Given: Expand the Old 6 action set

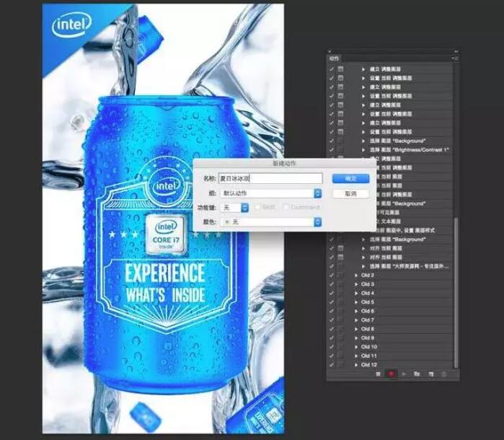Looking at the screenshot, I should pos(356,312).
